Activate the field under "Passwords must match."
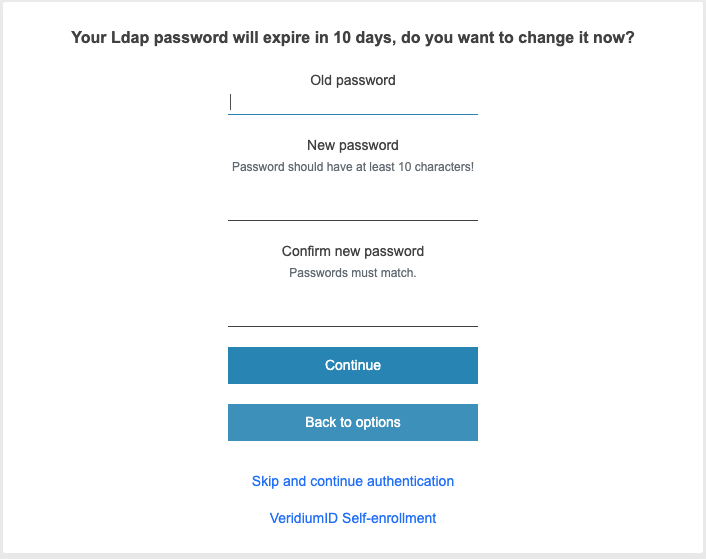This screenshot has width=706, height=559. 353,312
